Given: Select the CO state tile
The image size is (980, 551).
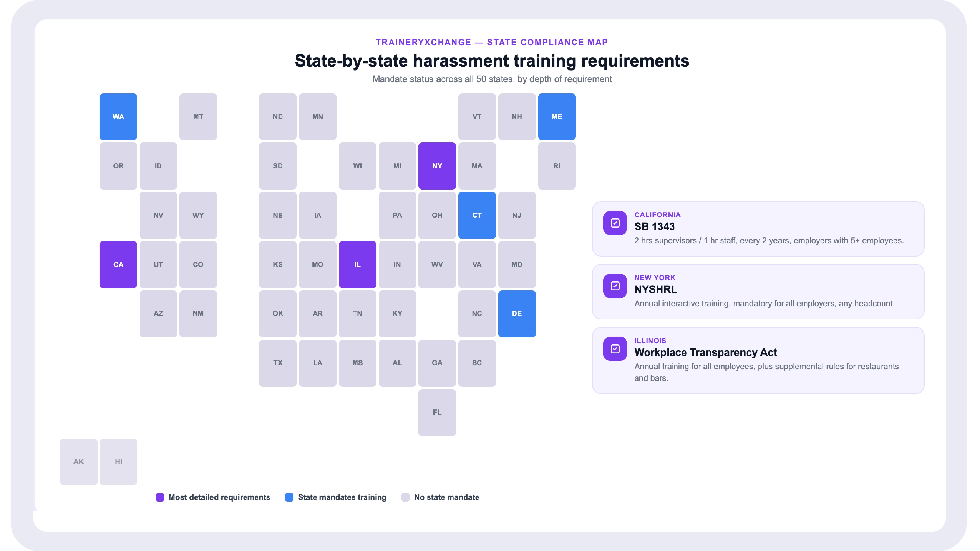Looking at the screenshot, I should pyautogui.click(x=198, y=265).
